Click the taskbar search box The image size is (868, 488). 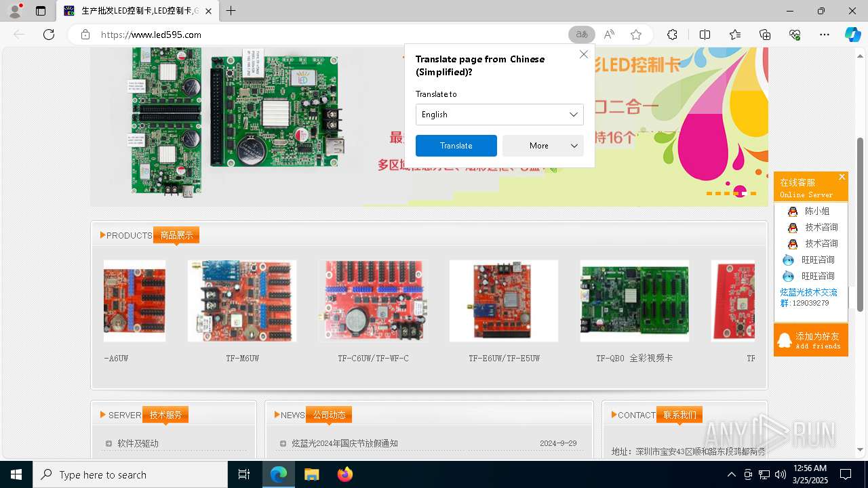(x=130, y=474)
